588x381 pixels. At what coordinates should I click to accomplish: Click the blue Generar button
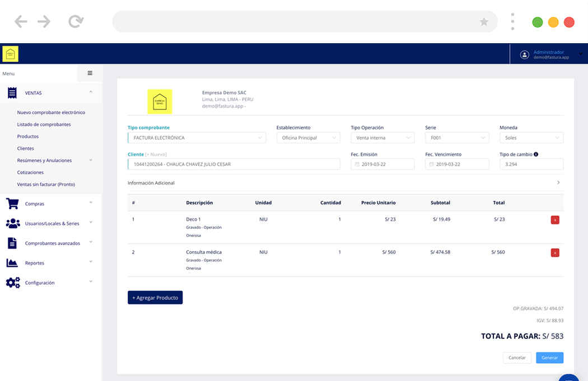tap(549, 357)
